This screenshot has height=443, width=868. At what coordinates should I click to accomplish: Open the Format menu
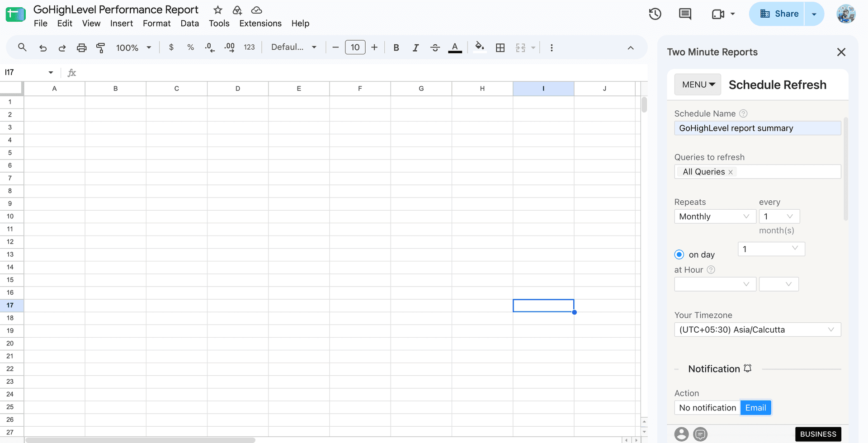(x=156, y=24)
